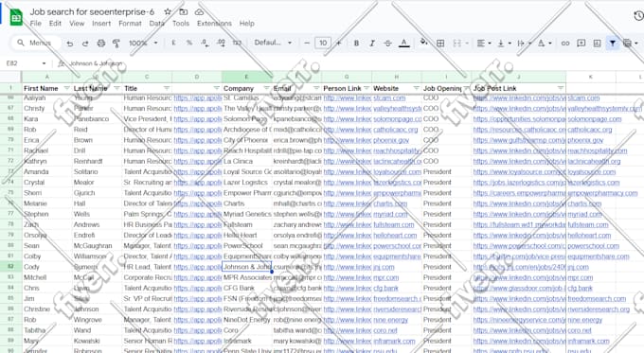This screenshot has width=644, height=353.
Task: Open vertical align dropdown
Action: pyautogui.click(x=504, y=44)
